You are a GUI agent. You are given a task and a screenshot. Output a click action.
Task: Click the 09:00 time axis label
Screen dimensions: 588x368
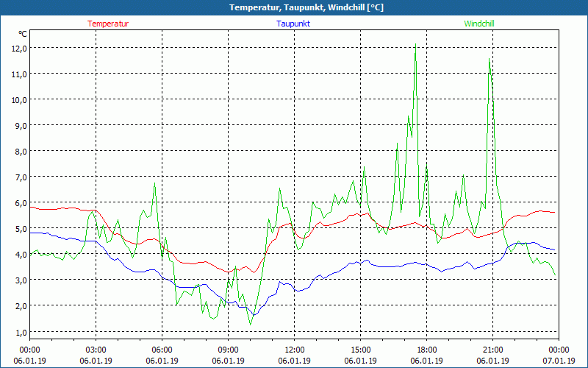(228, 350)
